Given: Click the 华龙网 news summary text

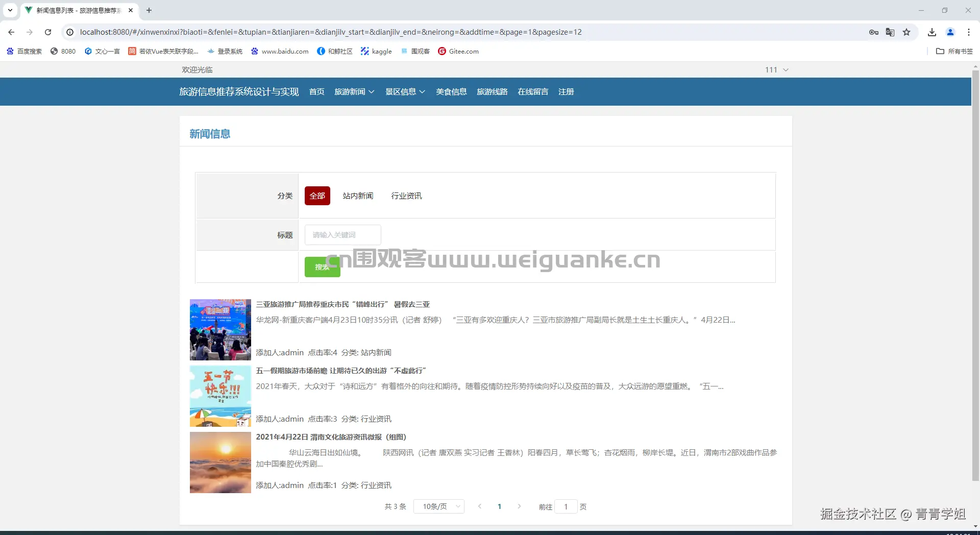Looking at the screenshot, I should coord(496,320).
